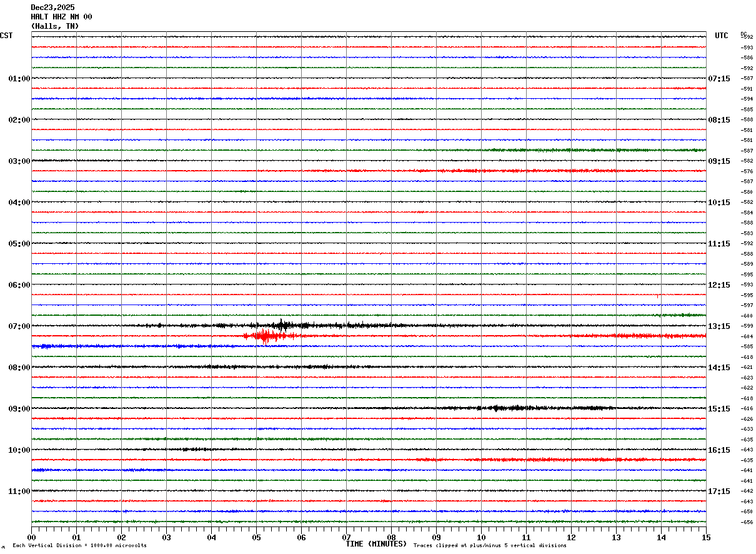Image resolution: width=756 pixels, height=554 pixels.
Task: Click minute 10 on the bottom axis
Action: pyautogui.click(x=481, y=537)
